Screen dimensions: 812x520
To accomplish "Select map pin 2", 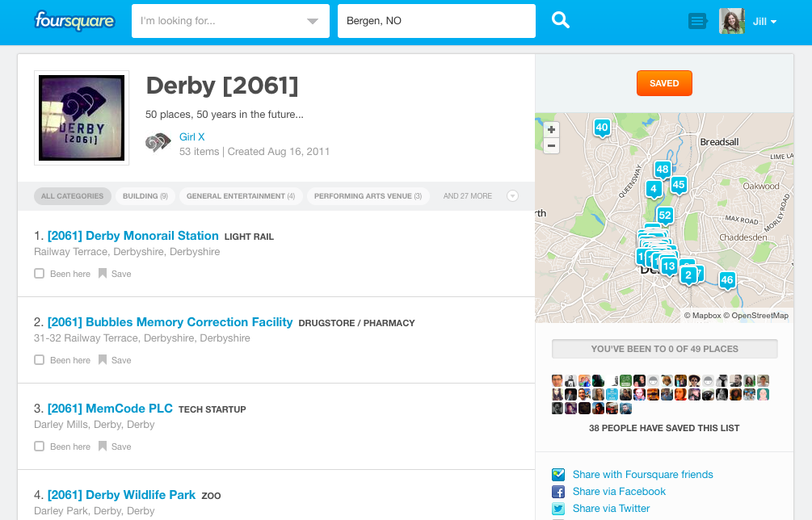I will (x=688, y=276).
